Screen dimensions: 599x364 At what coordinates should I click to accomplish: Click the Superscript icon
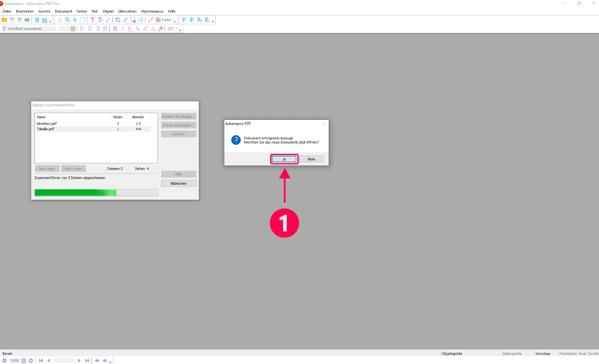pos(145,29)
